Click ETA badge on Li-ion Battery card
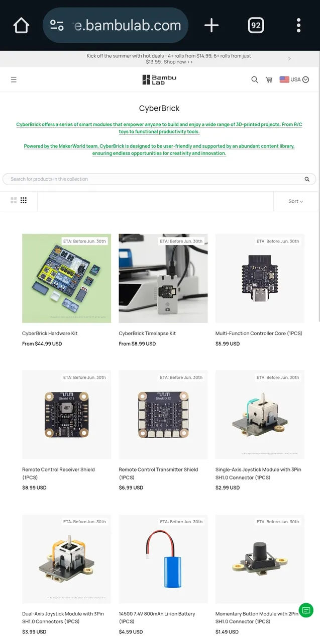This screenshot has width=320, height=644. [181, 522]
